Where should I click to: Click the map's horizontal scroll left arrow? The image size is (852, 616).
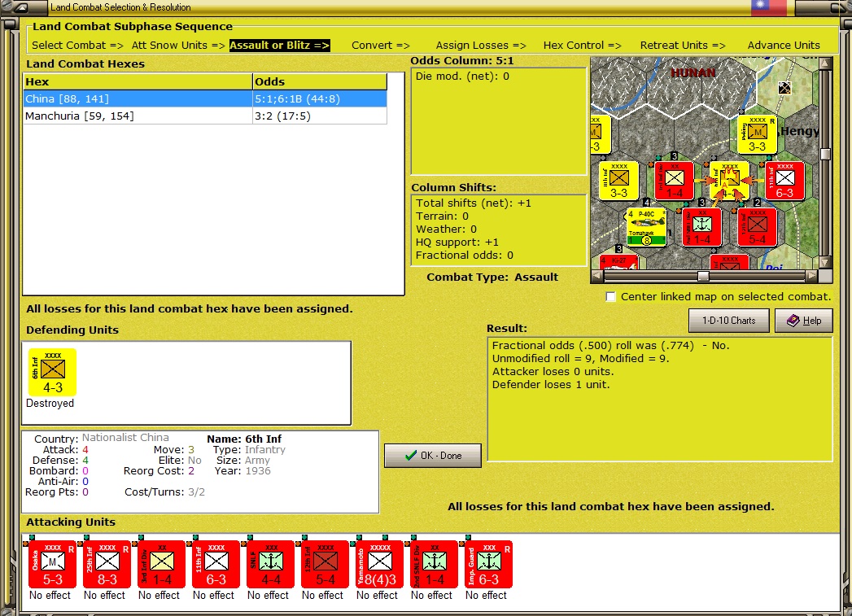596,276
